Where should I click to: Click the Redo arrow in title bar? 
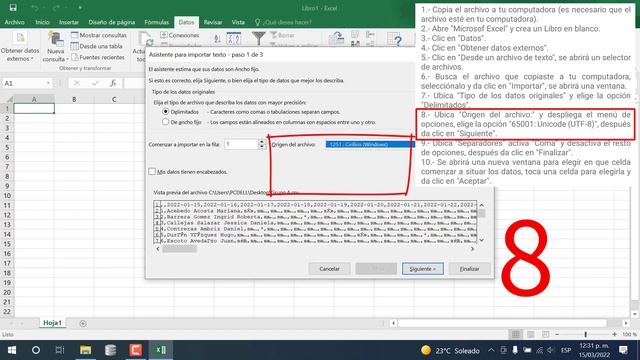click(56, 8)
